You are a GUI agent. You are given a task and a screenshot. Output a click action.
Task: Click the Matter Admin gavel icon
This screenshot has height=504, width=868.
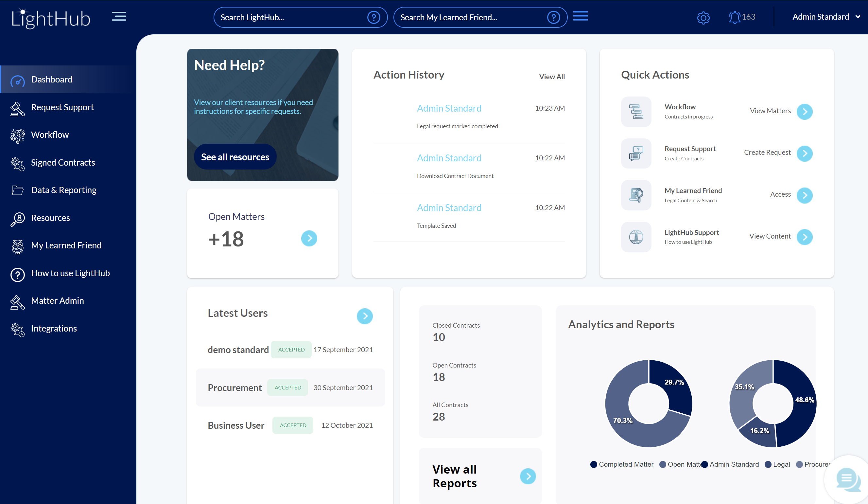tap(18, 302)
